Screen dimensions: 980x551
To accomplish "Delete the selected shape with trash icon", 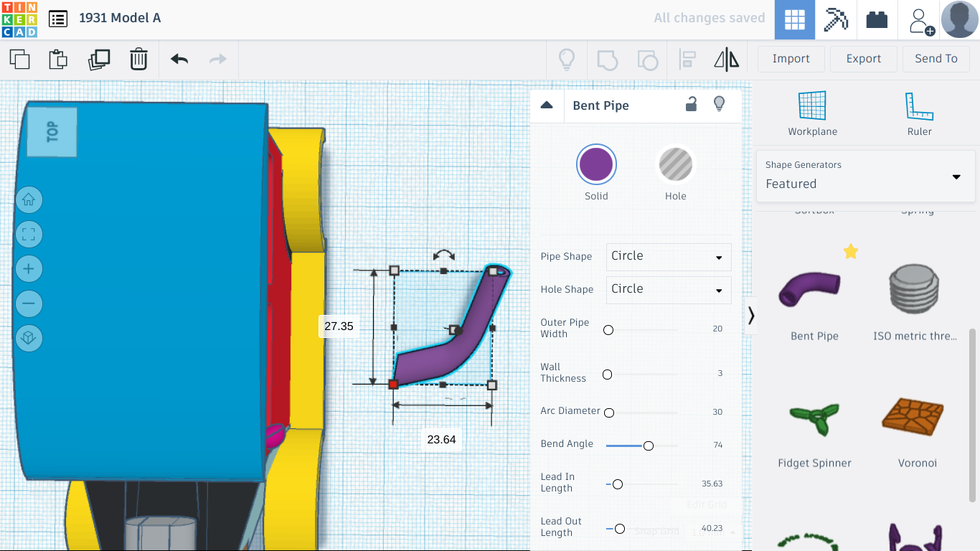I will click(x=138, y=59).
